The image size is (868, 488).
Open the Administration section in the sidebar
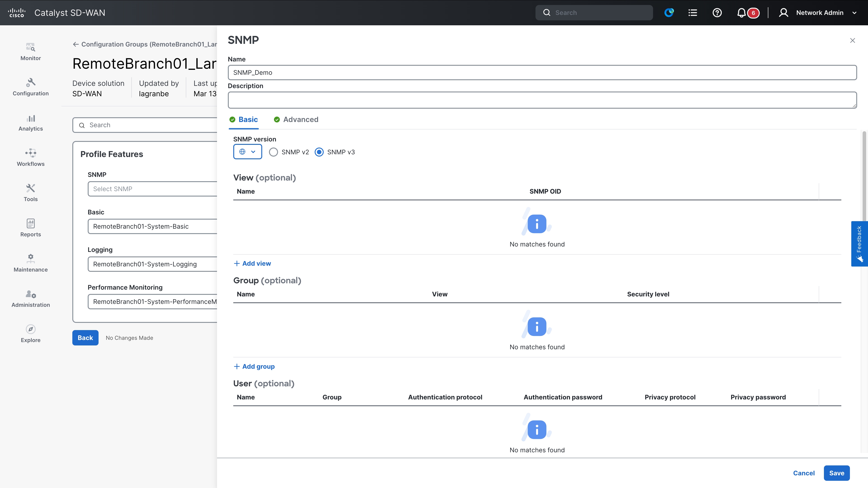pos(30,298)
